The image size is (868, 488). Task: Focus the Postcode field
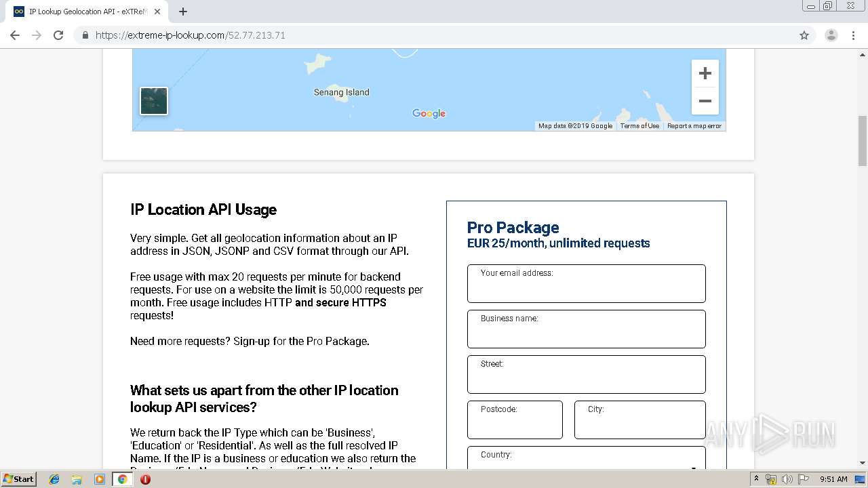click(515, 420)
